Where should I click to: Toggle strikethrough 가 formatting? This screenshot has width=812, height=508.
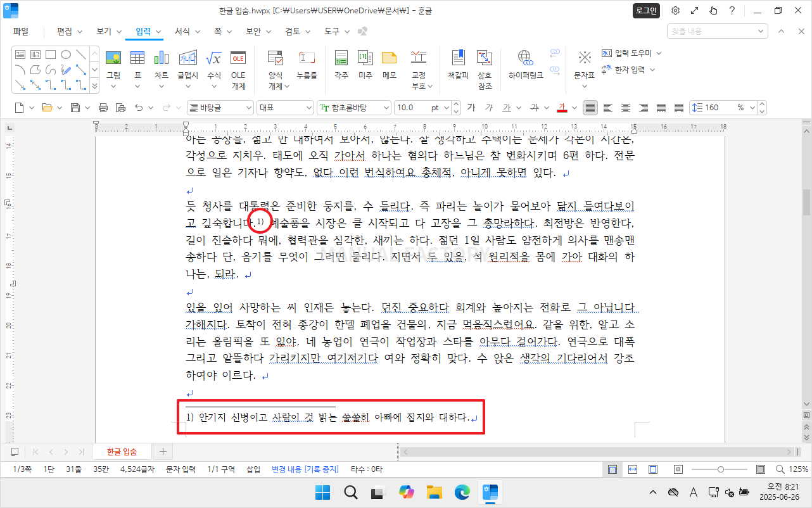pyautogui.click(x=535, y=108)
